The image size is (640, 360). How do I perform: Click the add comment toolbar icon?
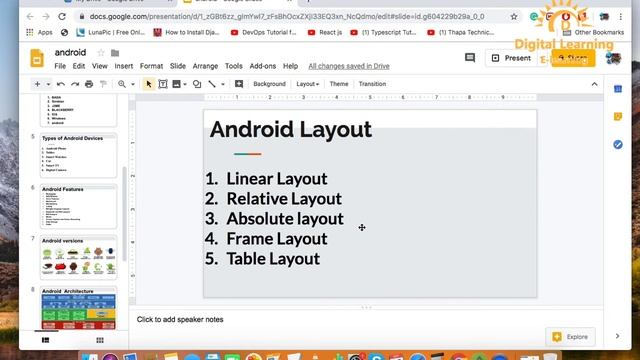tap(239, 84)
